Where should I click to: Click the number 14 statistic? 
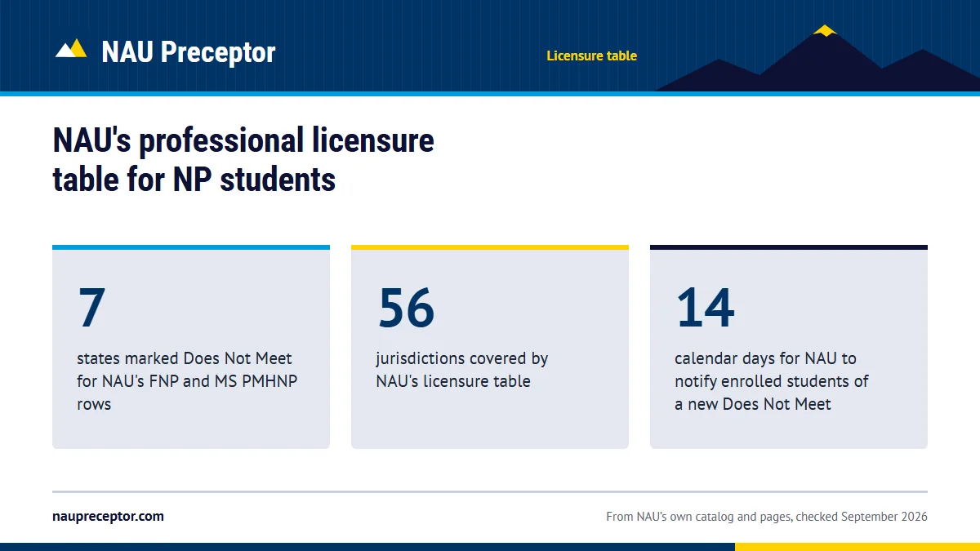(706, 307)
